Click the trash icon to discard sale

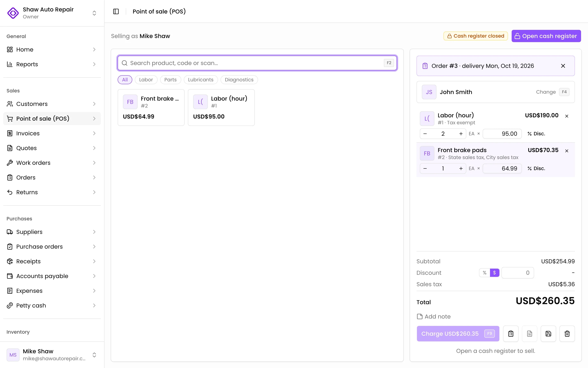coord(567,333)
